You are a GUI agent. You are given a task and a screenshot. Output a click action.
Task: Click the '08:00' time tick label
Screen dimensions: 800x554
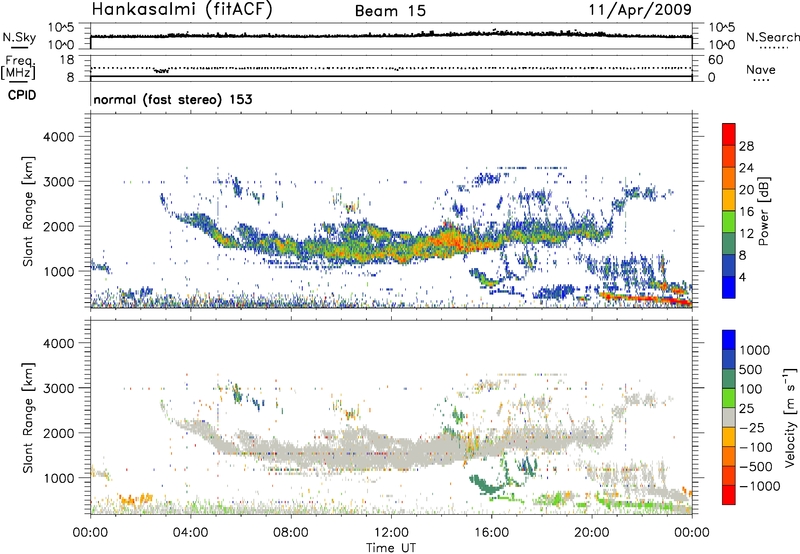coord(291,533)
